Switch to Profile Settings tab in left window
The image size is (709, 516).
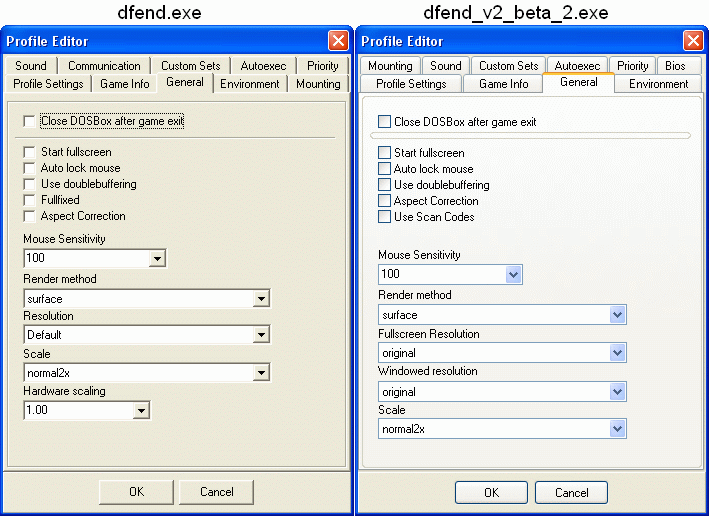48,84
